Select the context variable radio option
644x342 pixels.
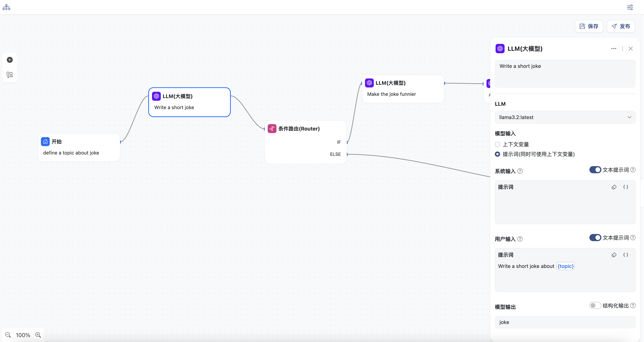point(497,144)
